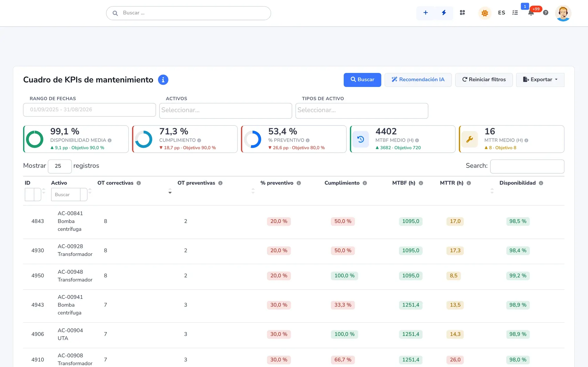This screenshot has width=588, height=367.
Task: Click info icon next to % Preventivo card
Action: pyautogui.click(x=308, y=140)
